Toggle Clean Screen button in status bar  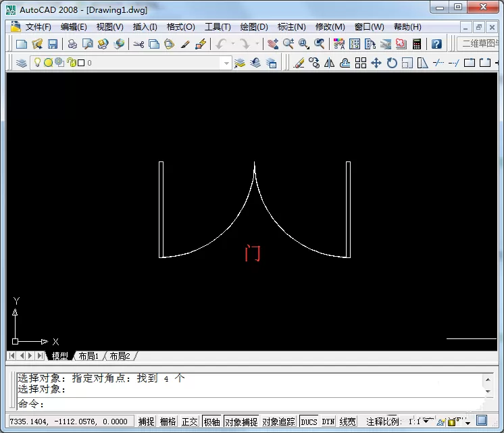(x=482, y=420)
